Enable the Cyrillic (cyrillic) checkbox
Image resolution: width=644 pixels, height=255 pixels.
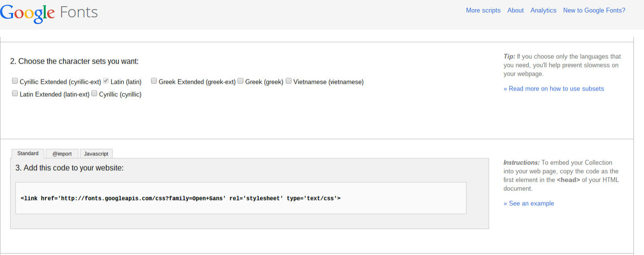(94, 94)
